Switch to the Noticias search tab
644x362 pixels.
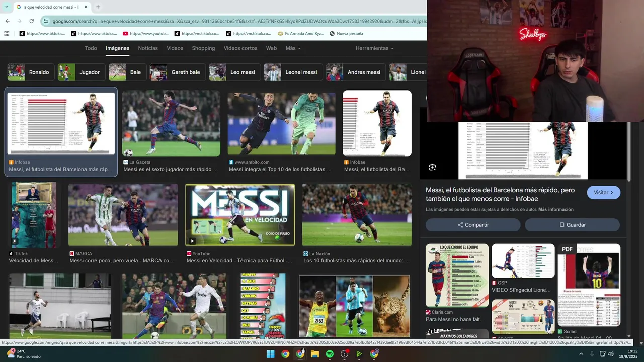coord(148,48)
